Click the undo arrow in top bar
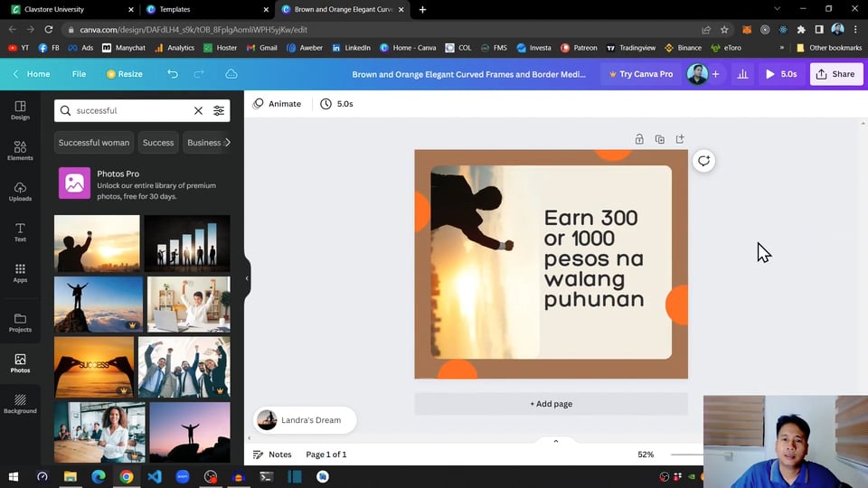 (173, 74)
